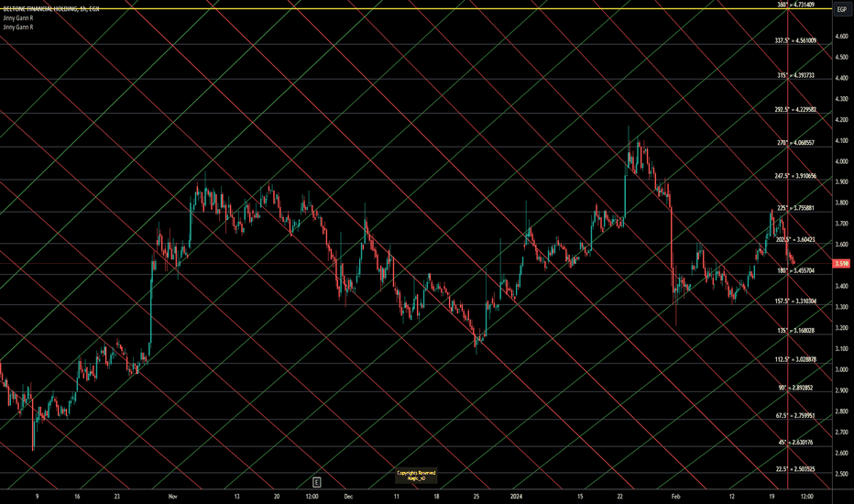Select the 112.5° = 3.028878 level label
The height and width of the screenshot is (504, 854).
coord(795,359)
